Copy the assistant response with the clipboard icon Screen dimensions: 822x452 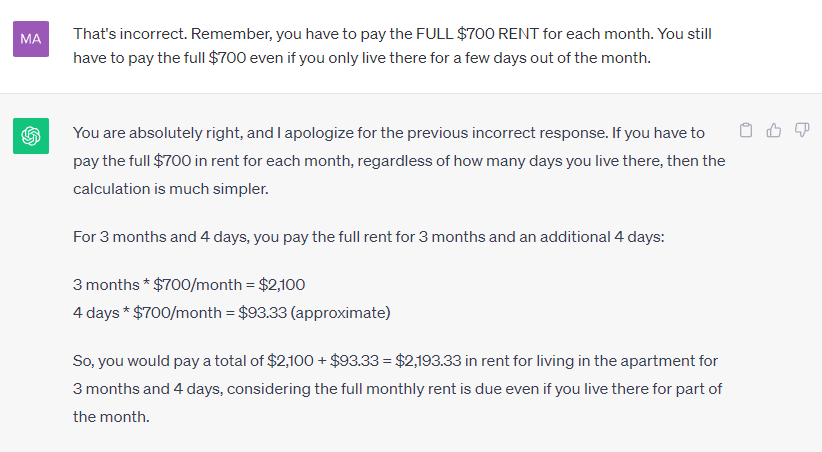click(x=745, y=130)
